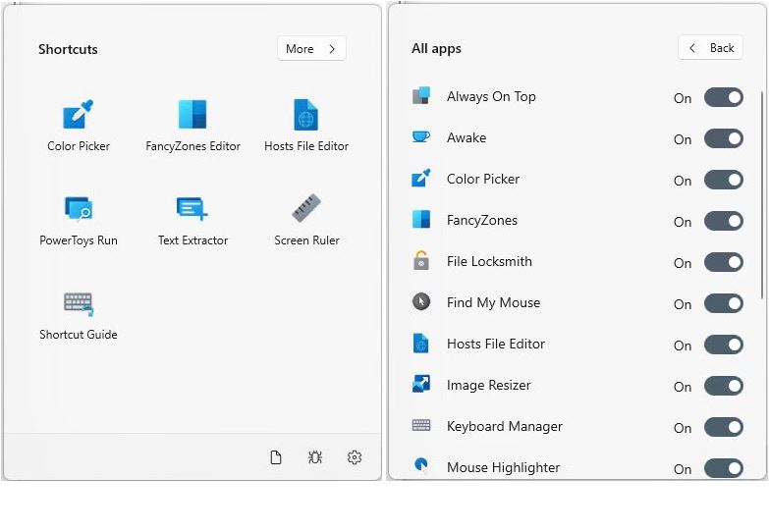The height and width of the screenshot is (532, 769).
Task: Start Text Extractor shortcut
Action: [x=192, y=220]
